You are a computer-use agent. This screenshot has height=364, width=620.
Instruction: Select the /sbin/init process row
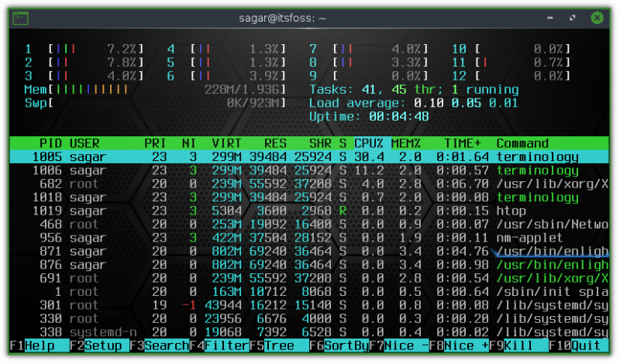point(310,291)
